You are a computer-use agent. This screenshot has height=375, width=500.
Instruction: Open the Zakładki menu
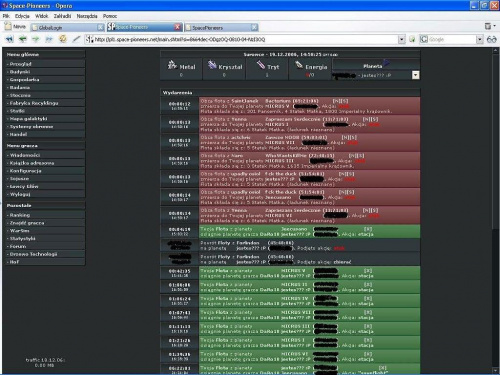click(62, 16)
